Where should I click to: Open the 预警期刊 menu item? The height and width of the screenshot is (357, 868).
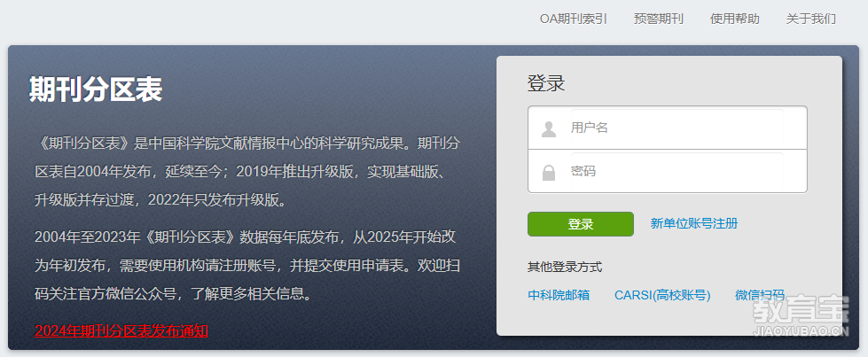click(x=659, y=19)
